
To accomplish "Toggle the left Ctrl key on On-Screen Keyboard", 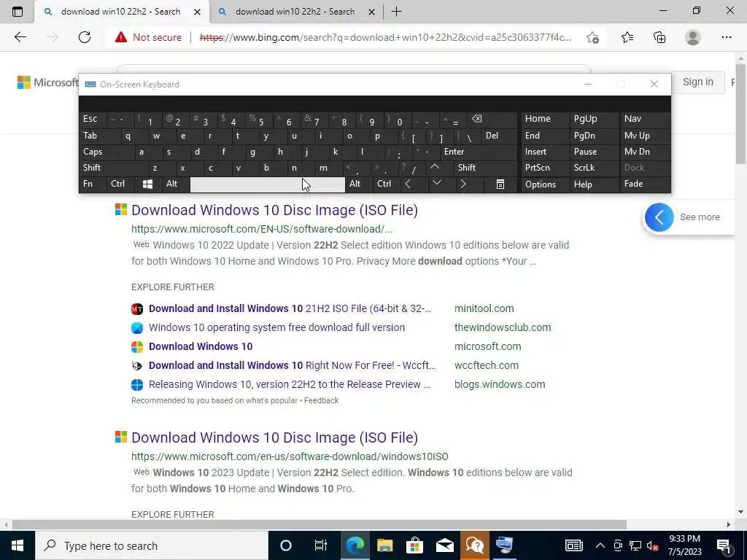I will pos(120,184).
